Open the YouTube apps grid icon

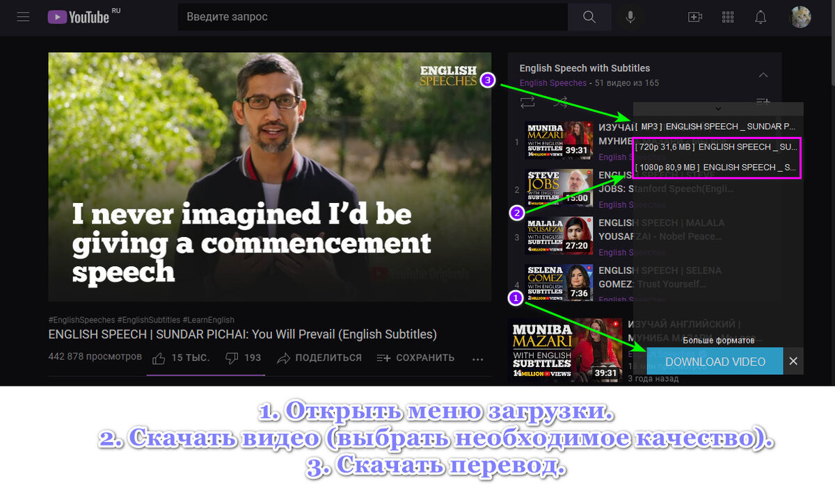coord(728,17)
